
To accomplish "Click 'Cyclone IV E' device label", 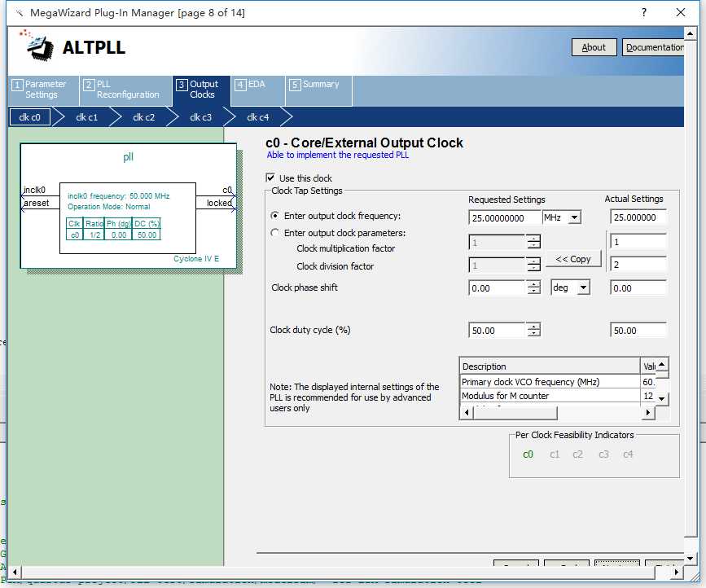I will pyautogui.click(x=196, y=259).
